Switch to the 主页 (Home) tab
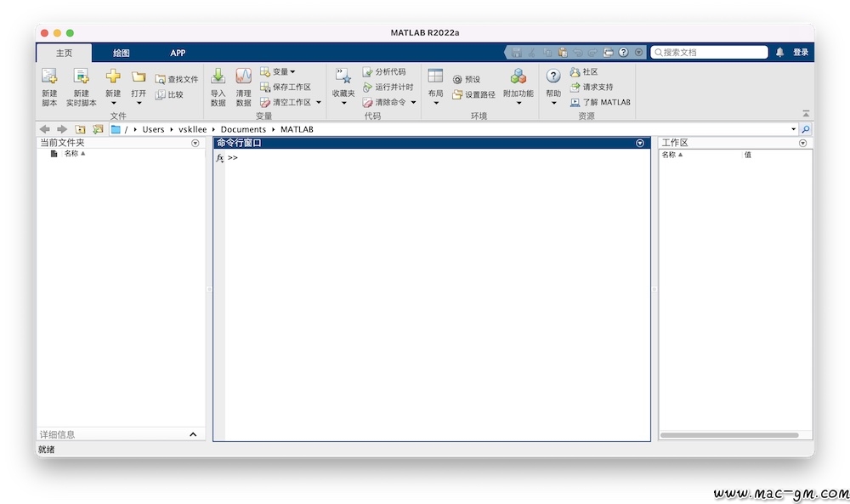The height and width of the screenshot is (504, 850). (x=64, y=53)
